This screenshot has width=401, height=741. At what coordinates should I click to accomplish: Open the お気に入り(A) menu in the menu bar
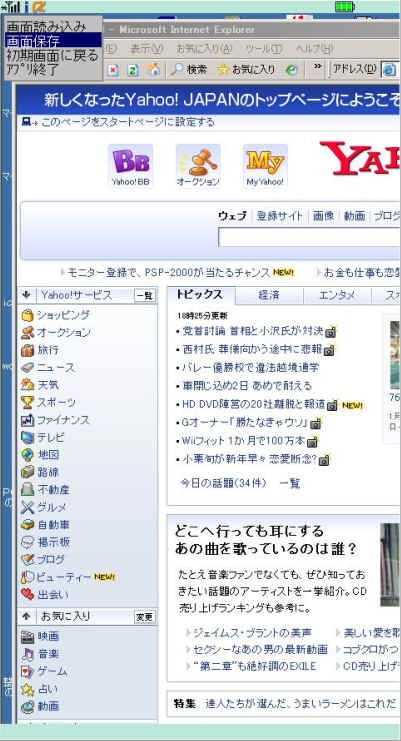pyautogui.click(x=205, y=49)
